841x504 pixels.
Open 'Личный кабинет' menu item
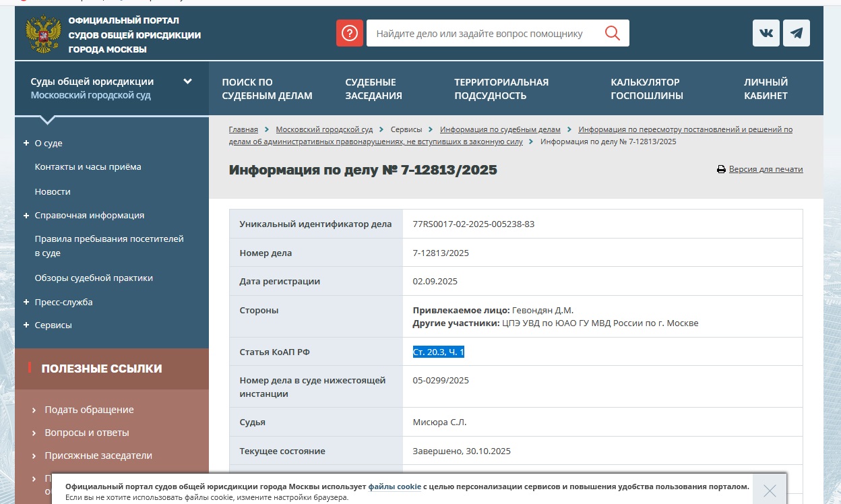(766, 89)
